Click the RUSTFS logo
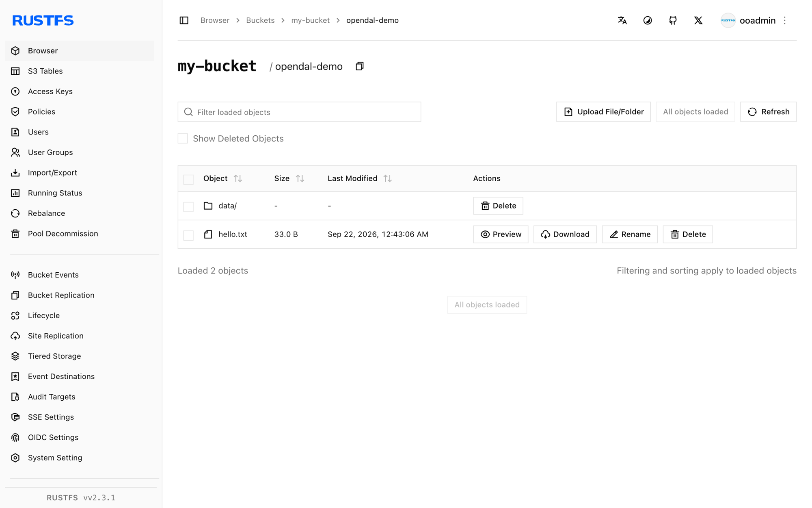The width and height of the screenshot is (812, 508). [43, 20]
